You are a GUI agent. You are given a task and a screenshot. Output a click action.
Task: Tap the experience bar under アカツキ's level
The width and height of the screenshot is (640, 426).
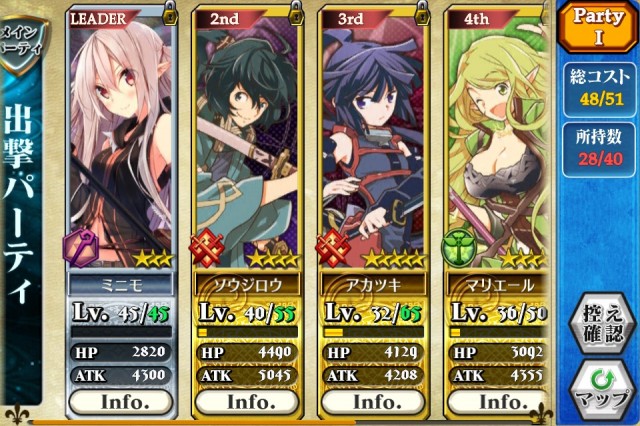click(x=373, y=332)
